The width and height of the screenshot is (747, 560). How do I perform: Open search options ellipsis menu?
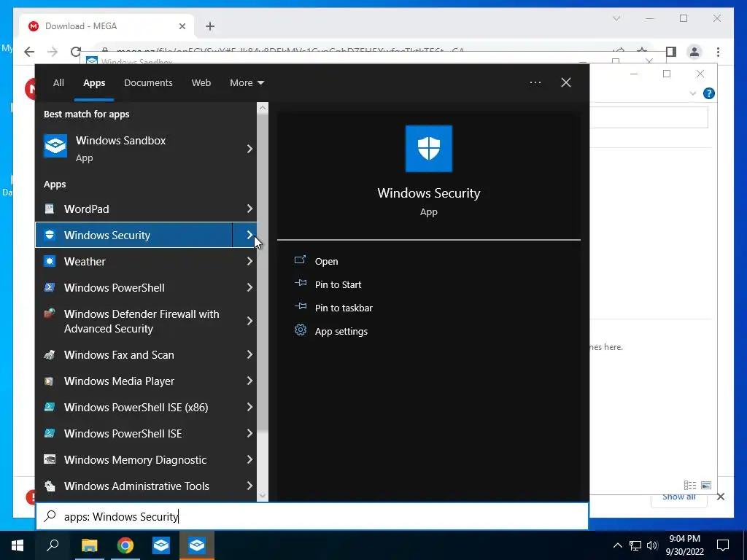[535, 82]
